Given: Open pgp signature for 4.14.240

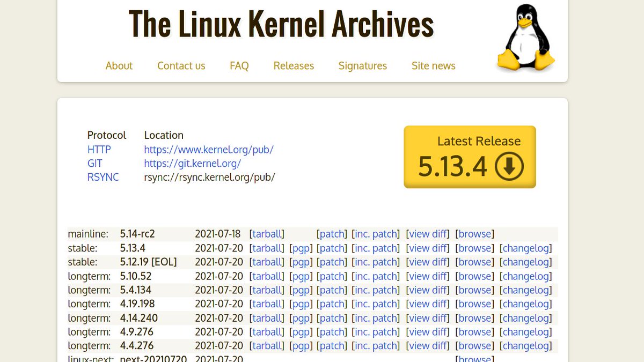Looking at the screenshot, I should (x=301, y=318).
